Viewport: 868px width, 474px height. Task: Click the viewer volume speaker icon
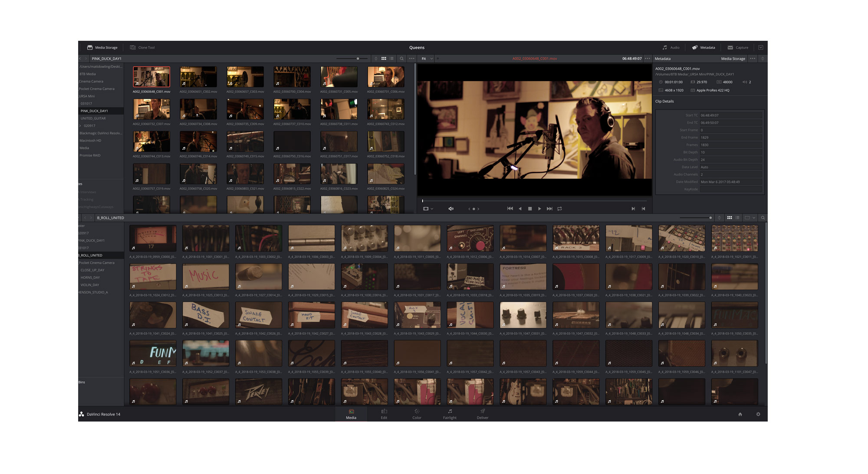pos(451,209)
